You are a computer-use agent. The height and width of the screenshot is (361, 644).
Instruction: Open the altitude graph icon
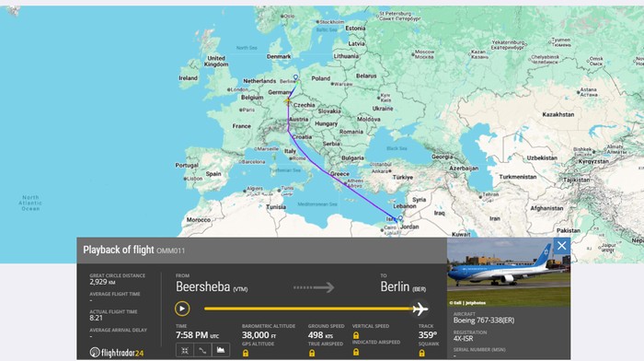tap(221, 350)
